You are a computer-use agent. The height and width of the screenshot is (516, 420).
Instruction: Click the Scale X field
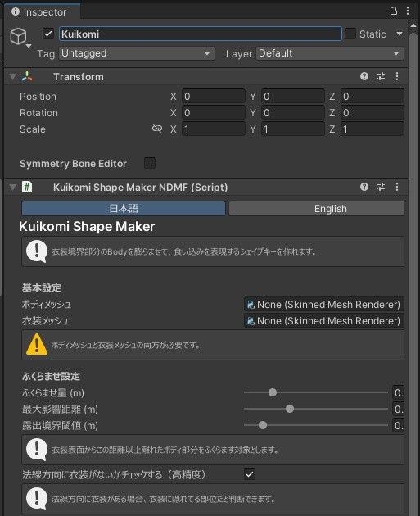click(x=214, y=129)
